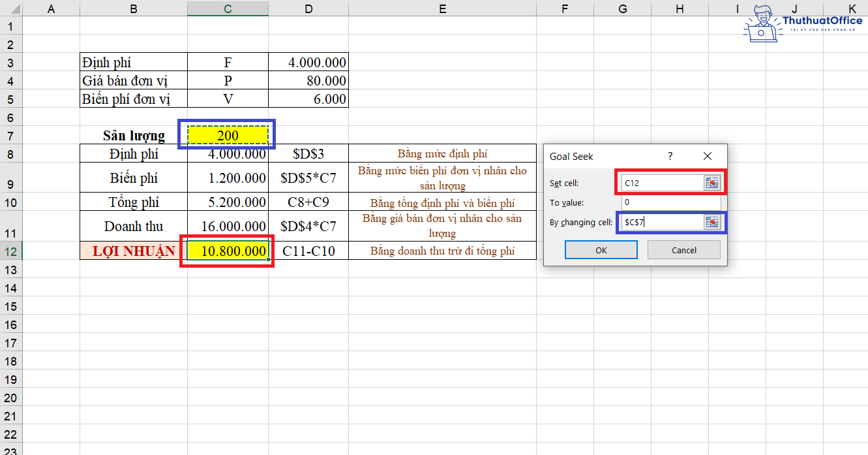
Task: Close the Goal Seek dialog with X
Action: [x=707, y=156]
